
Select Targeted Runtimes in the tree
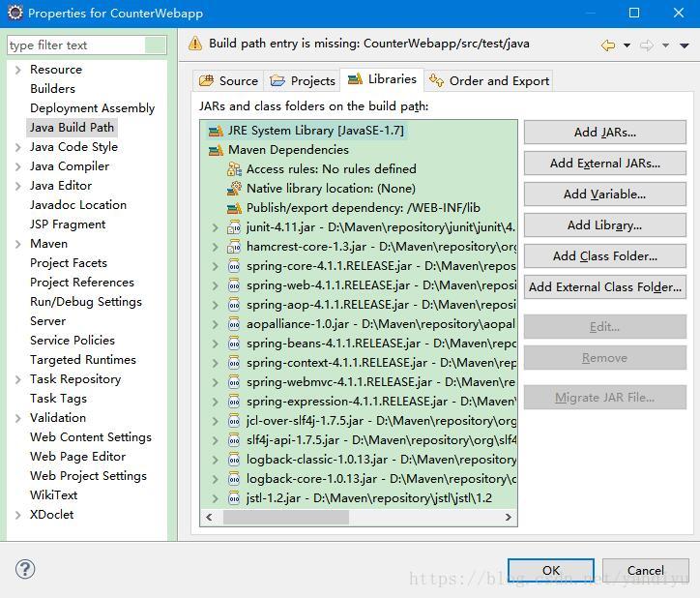coord(83,360)
